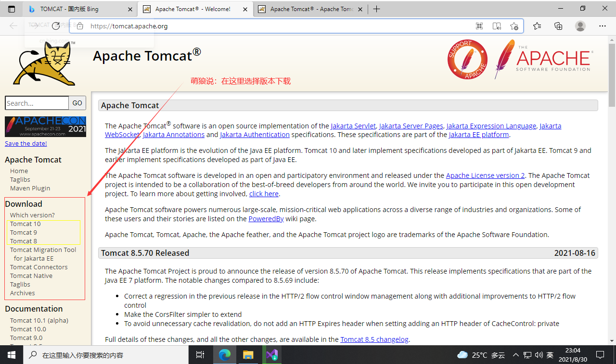Open the Favorites list

(537, 26)
